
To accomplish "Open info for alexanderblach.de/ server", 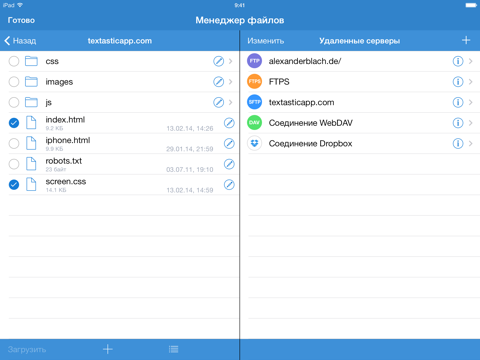I will pos(458,61).
